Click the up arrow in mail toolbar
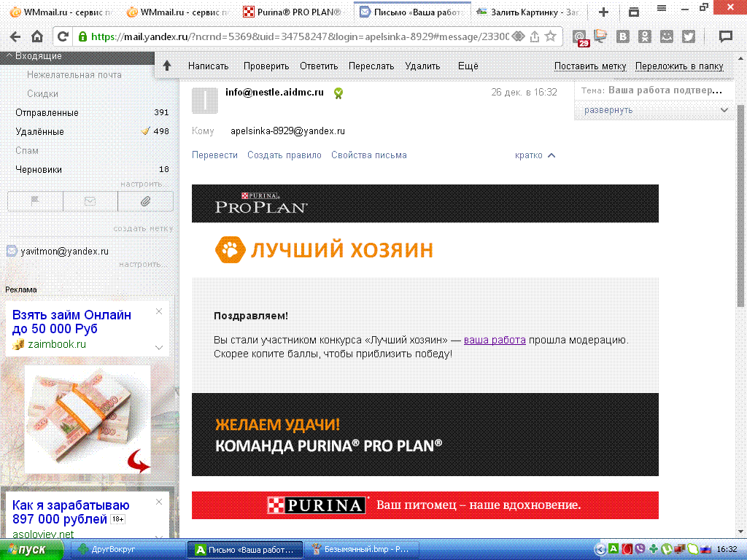This screenshot has width=747, height=560. coord(167,66)
